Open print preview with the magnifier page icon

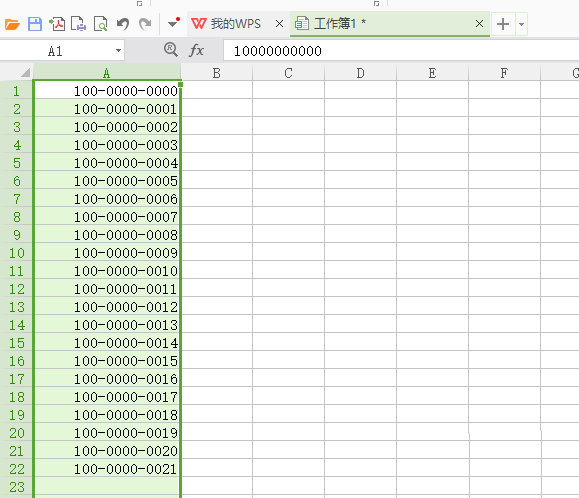point(100,24)
